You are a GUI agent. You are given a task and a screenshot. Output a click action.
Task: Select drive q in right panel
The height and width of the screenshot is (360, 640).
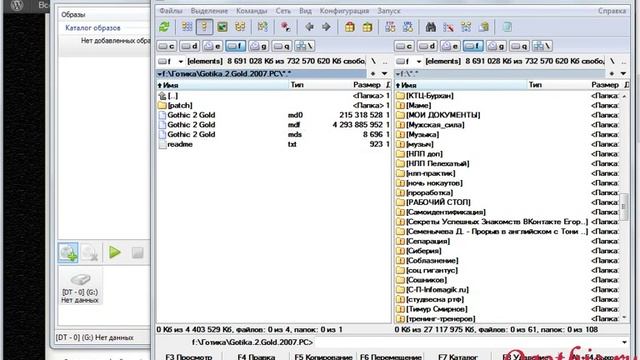coord(520,46)
